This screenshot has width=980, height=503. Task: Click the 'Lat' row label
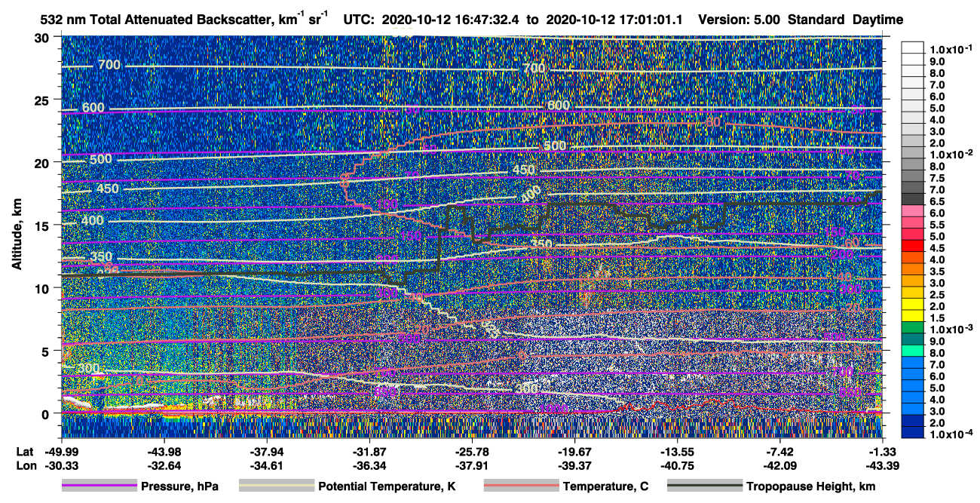pos(24,452)
